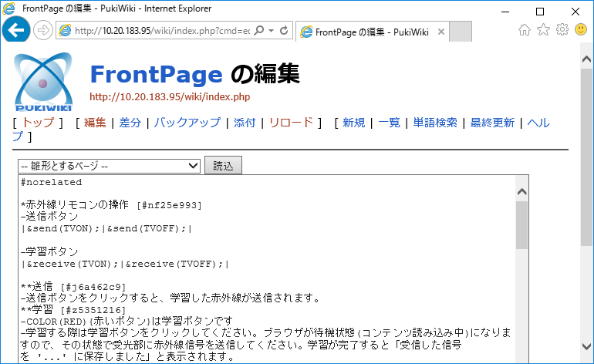Go to the 単語検索 link
This screenshot has height=364, width=594.
pos(435,123)
